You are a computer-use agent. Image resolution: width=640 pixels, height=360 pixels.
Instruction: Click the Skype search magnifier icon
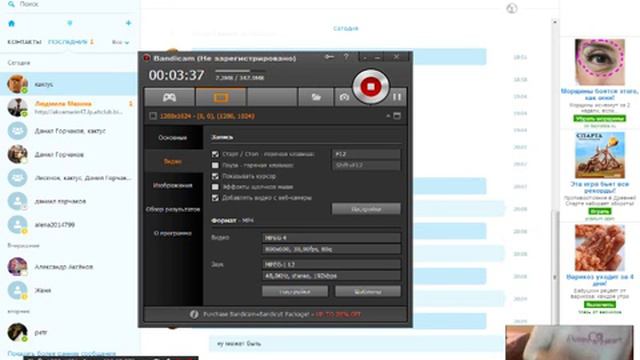[11, 4]
